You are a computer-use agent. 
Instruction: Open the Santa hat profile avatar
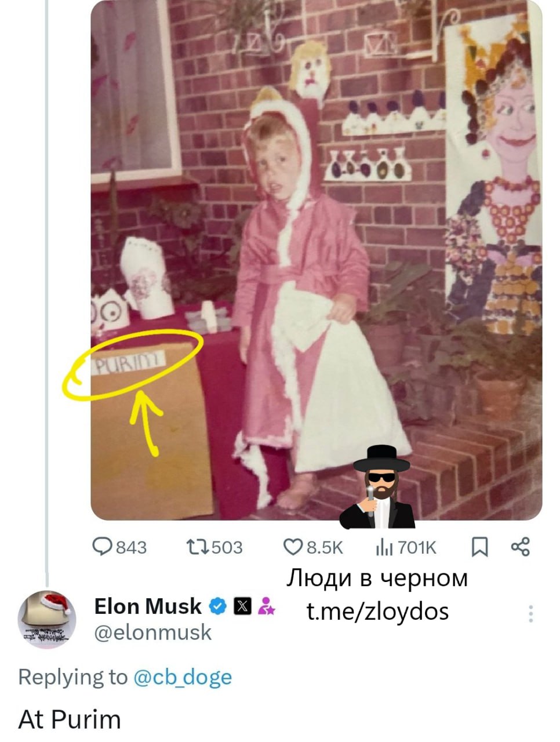(47, 619)
